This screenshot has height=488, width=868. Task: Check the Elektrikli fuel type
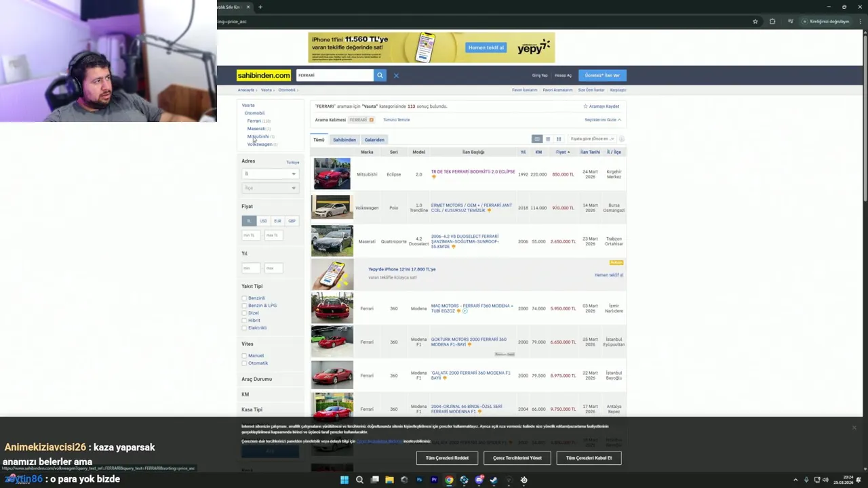244,328
